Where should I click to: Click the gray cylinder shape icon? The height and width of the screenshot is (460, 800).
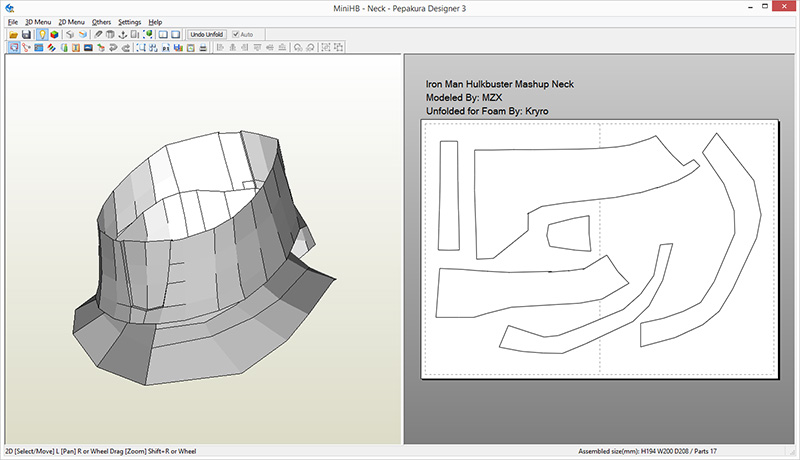[x=110, y=35]
